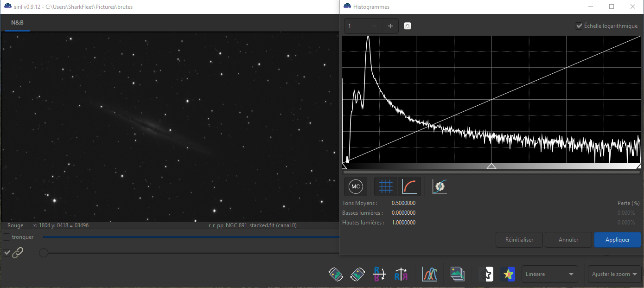This screenshot has width=644, height=288.
Task: Toggle the colorful star false-color icon
Action: point(508,274)
